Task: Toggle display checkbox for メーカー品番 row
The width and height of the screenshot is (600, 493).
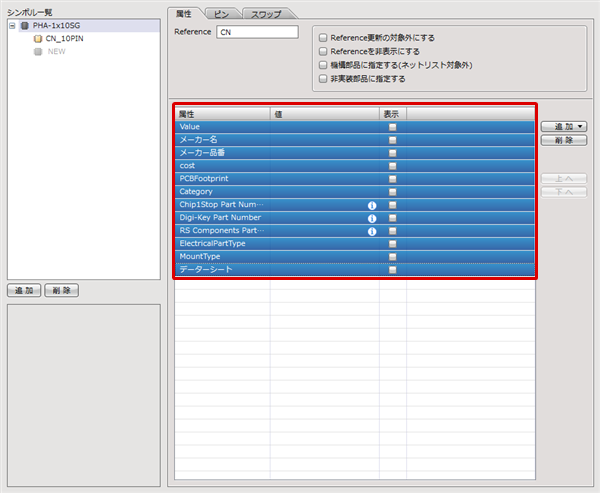Action: click(393, 153)
